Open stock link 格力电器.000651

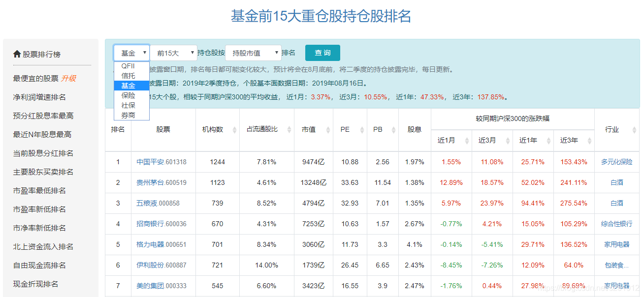coord(161,244)
